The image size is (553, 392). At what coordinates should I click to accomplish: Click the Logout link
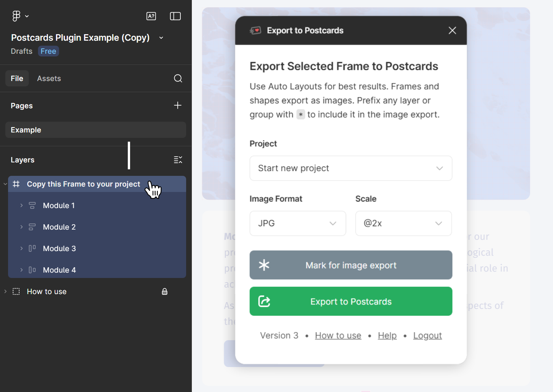click(428, 336)
